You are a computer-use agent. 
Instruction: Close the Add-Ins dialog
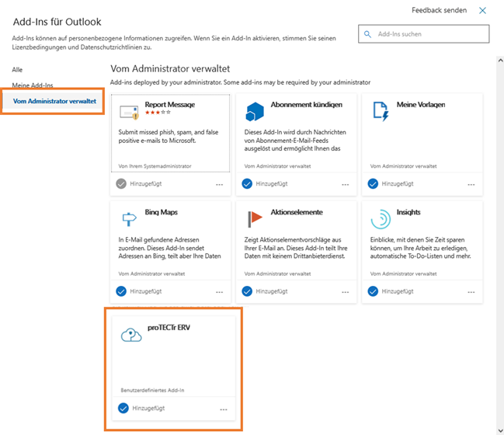click(x=483, y=11)
